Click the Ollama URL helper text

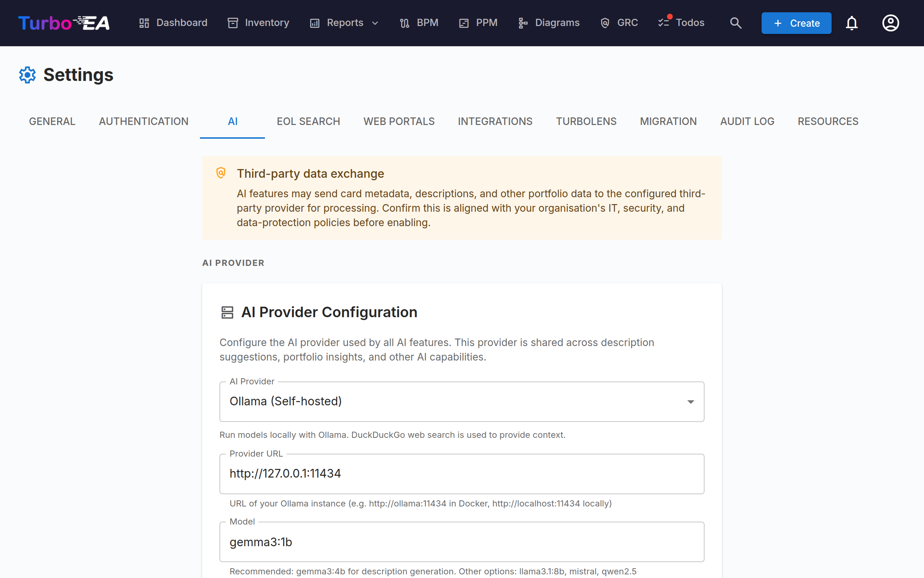tap(420, 504)
